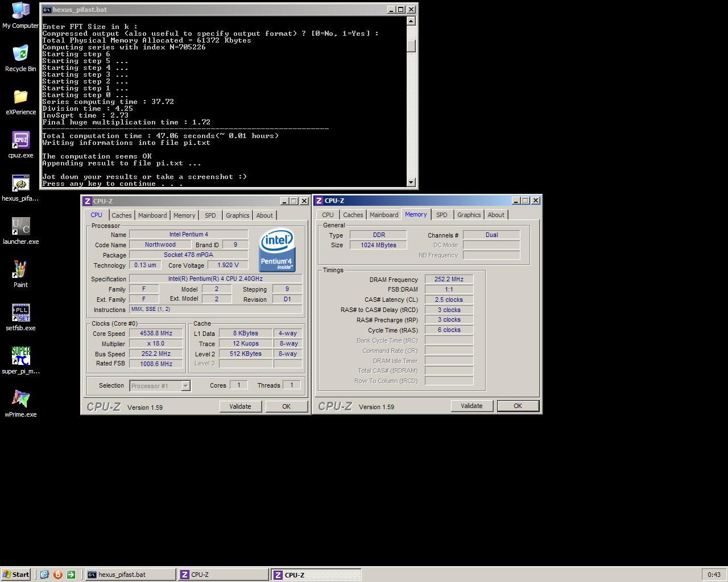
Task: Open About tab in CPU window
Action: pyautogui.click(x=264, y=215)
